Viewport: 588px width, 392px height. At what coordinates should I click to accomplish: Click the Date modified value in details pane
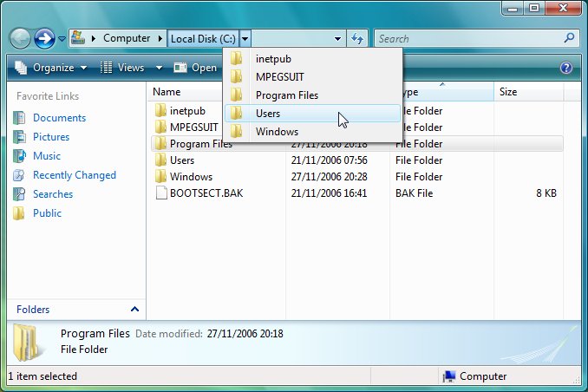pyautogui.click(x=245, y=334)
